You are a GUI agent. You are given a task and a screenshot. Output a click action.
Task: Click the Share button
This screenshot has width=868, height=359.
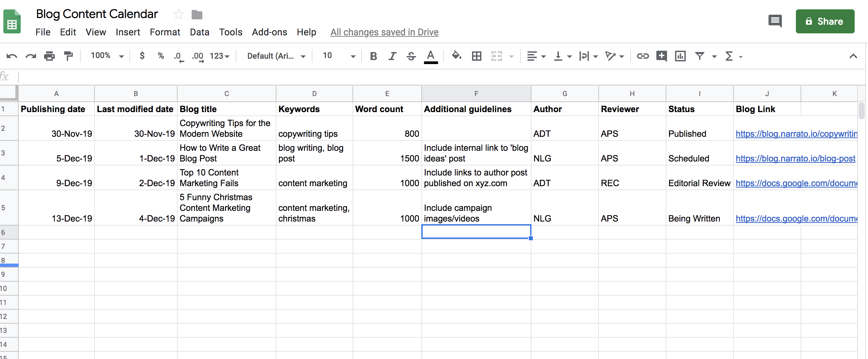(825, 21)
